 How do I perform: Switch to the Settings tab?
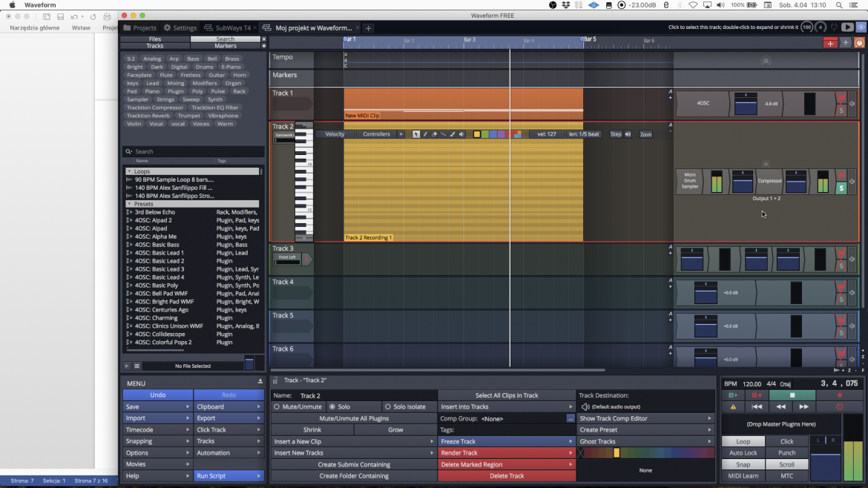click(x=180, y=27)
